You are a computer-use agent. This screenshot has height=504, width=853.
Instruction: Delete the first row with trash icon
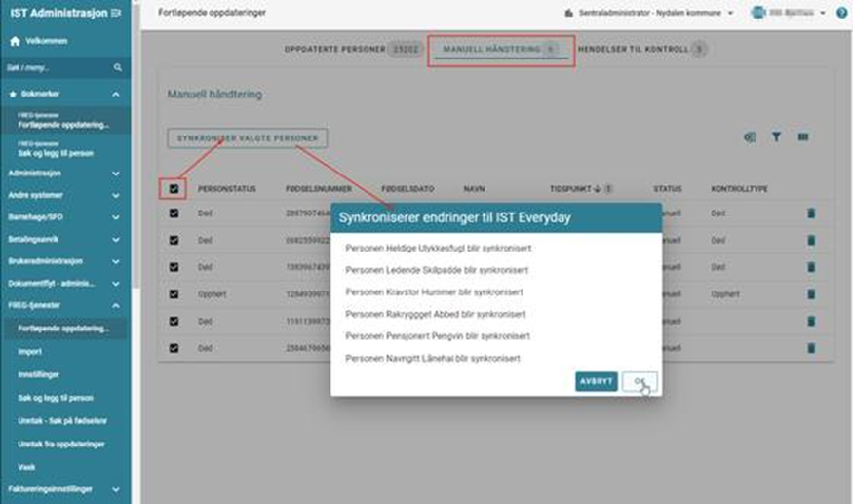click(811, 213)
